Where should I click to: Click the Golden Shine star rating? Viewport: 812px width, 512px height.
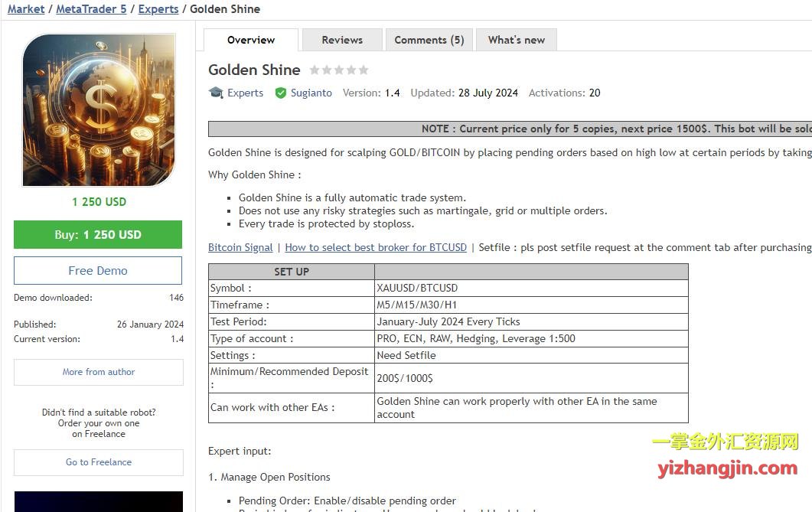(339, 70)
